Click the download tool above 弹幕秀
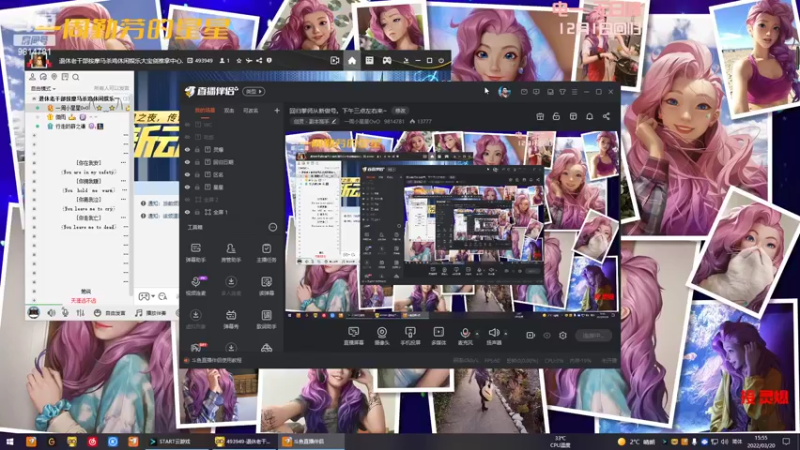 (x=231, y=286)
